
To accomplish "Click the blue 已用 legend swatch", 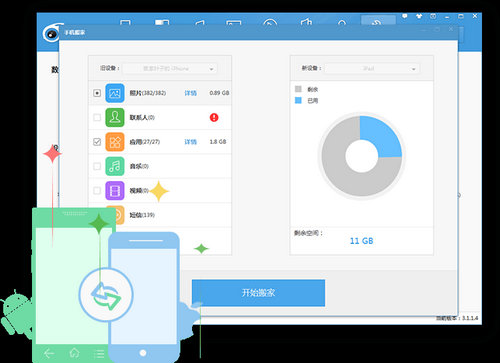I will [298, 100].
